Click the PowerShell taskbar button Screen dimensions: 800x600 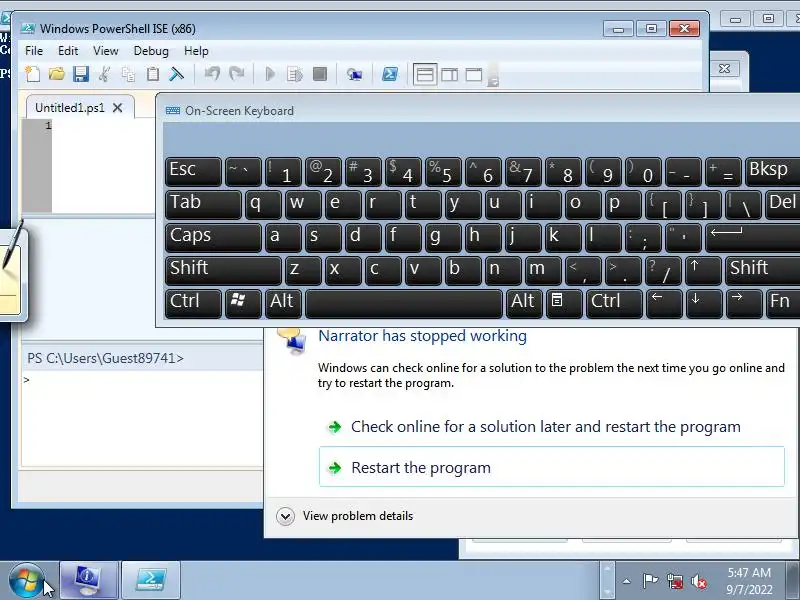[151, 581]
